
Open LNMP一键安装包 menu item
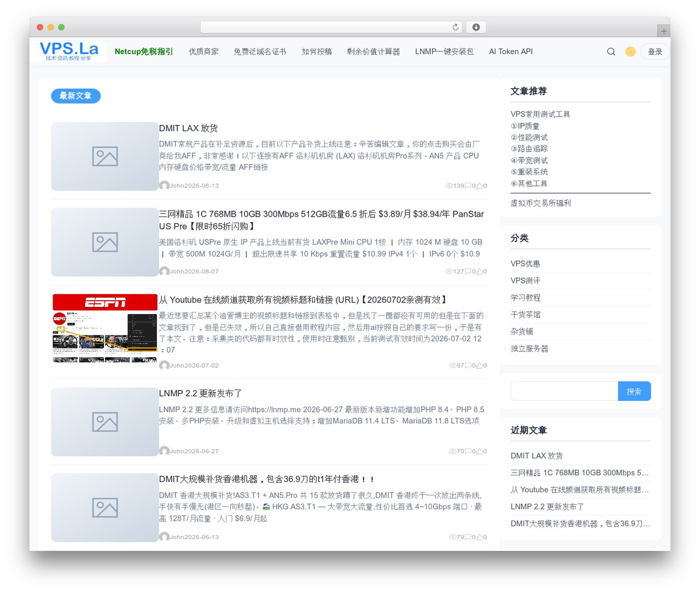point(444,51)
